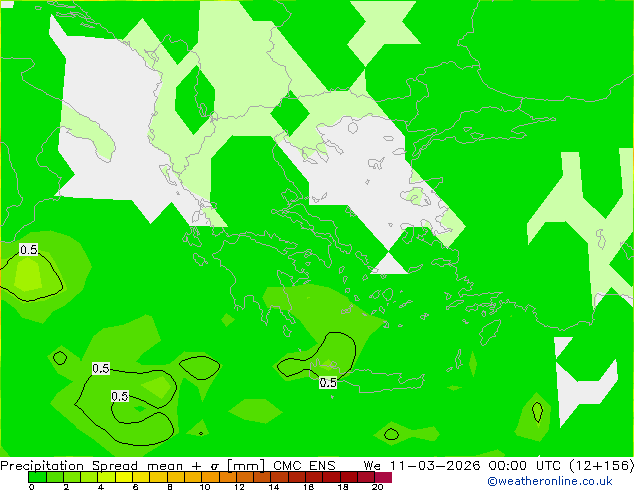The width and height of the screenshot is (634, 490).
Task: Click the legend scale value '4'
Action: tap(101, 487)
